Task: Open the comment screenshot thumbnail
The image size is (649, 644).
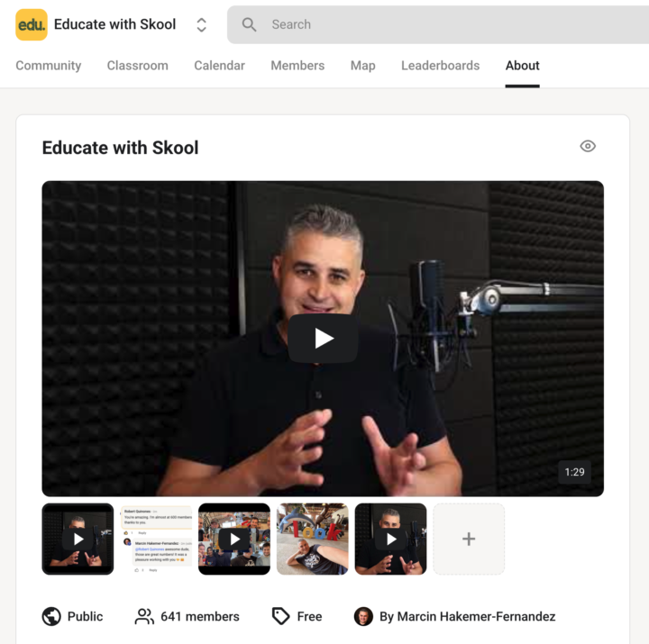Action: tap(156, 539)
